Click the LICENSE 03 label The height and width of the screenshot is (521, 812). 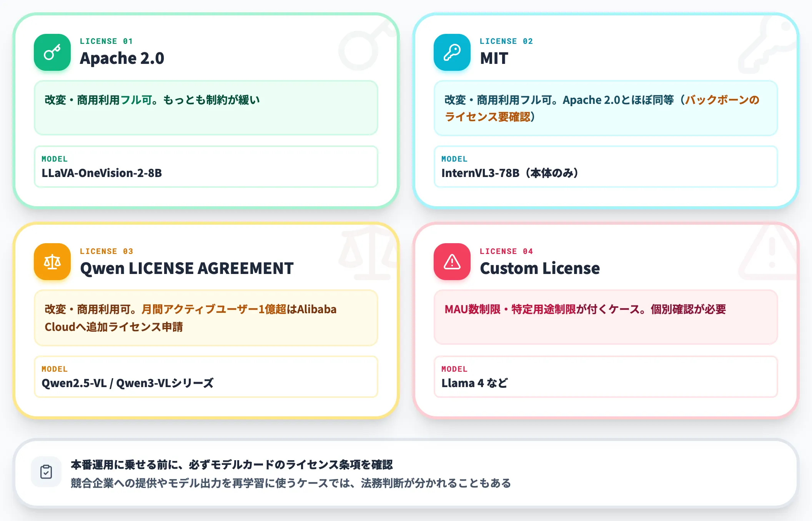point(106,251)
